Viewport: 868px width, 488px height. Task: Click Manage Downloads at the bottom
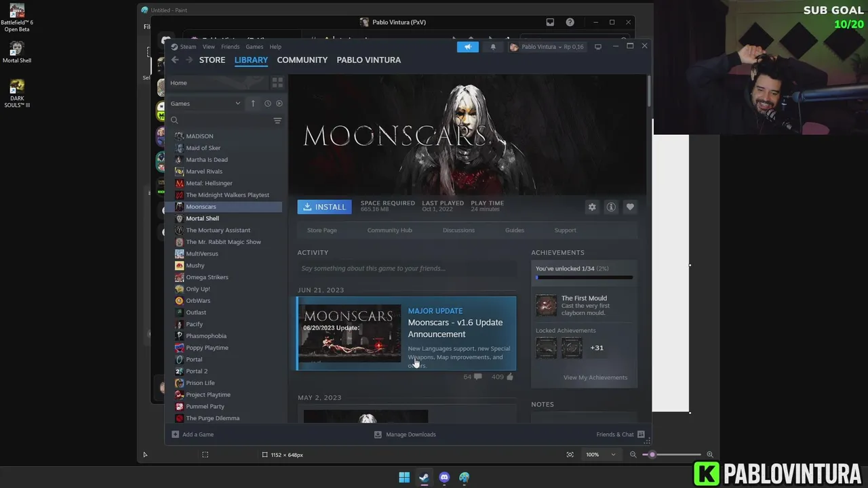(x=406, y=434)
